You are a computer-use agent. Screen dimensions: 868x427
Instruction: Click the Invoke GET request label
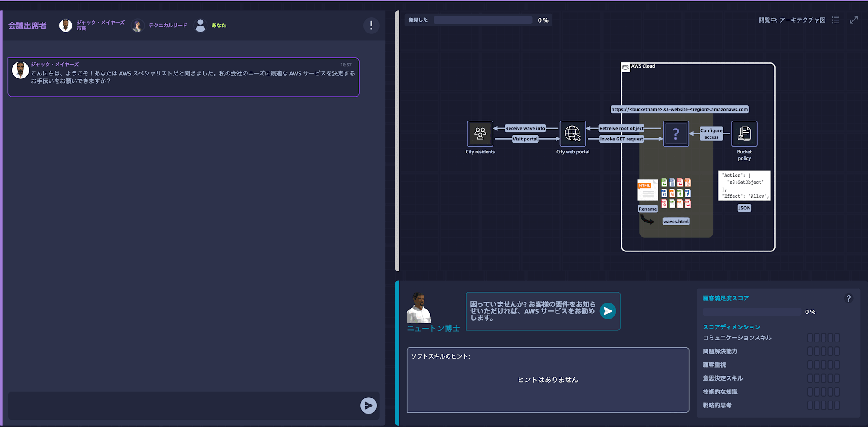(621, 139)
